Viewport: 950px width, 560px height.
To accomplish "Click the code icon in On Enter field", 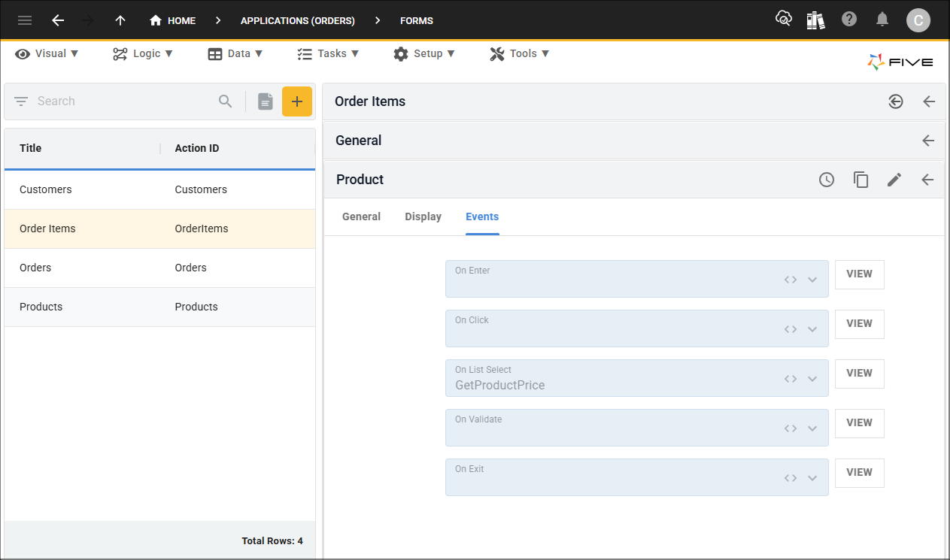I will (790, 280).
